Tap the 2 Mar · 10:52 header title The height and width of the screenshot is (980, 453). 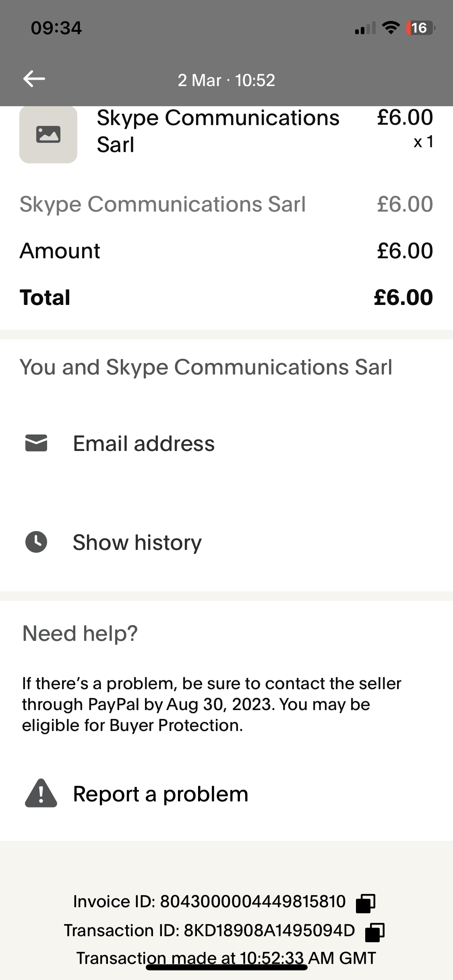[x=226, y=80]
